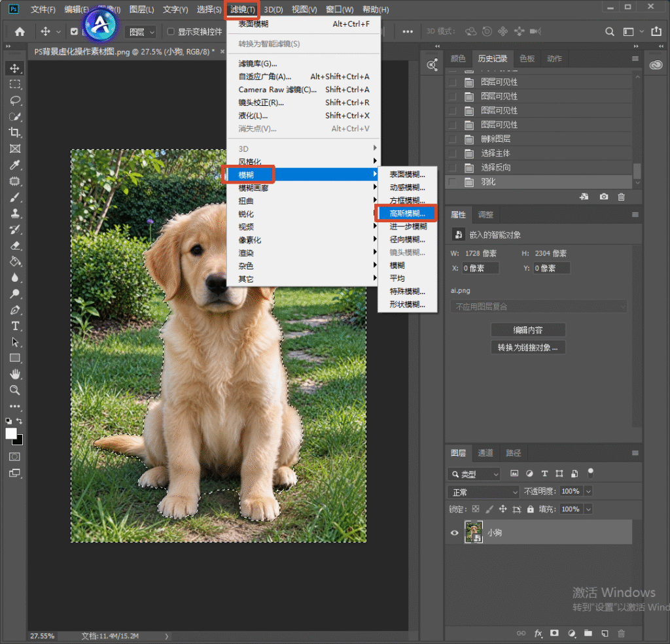Select the Eraser tool
The height and width of the screenshot is (644, 670).
15,246
